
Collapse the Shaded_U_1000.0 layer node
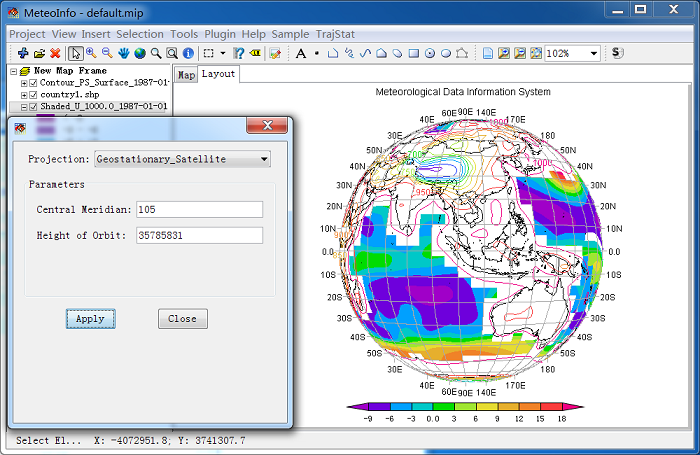(24, 107)
